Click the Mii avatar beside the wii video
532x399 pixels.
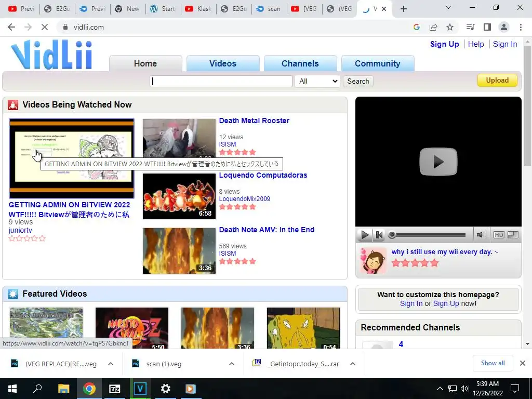373,261
